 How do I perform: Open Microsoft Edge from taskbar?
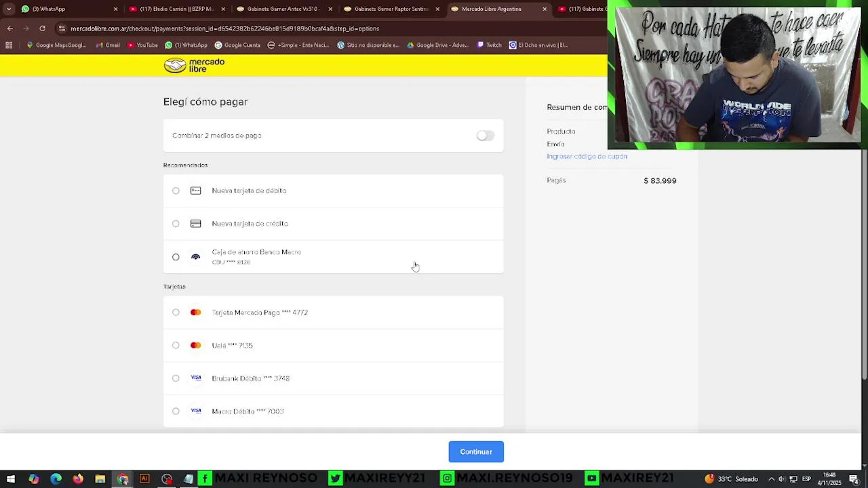(56, 479)
